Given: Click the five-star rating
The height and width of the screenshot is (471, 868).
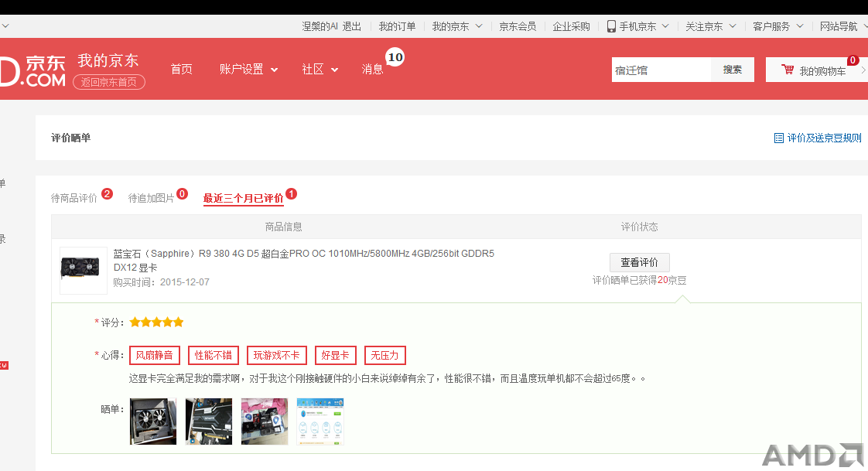Looking at the screenshot, I should tap(156, 322).
